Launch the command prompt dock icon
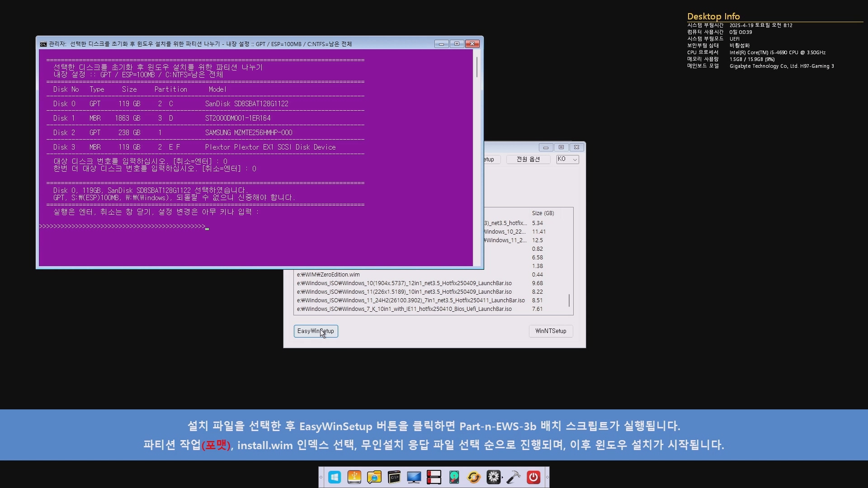The width and height of the screenshot is (868, 488). (394, 477)
